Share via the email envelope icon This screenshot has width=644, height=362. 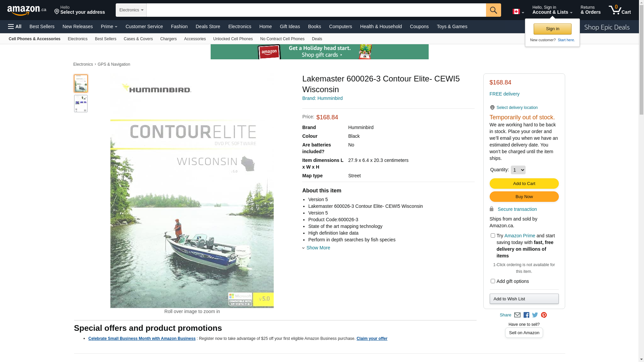(517, 315)
